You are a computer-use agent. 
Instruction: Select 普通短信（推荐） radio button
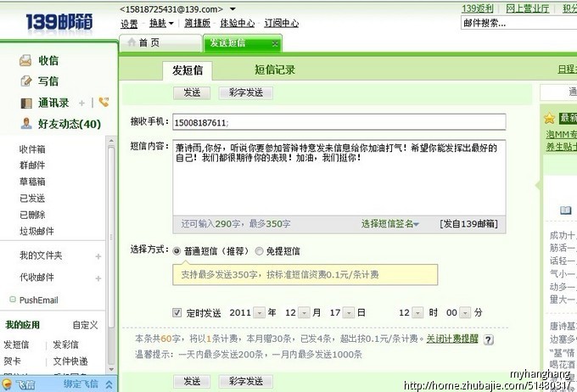tap(176, 251)
